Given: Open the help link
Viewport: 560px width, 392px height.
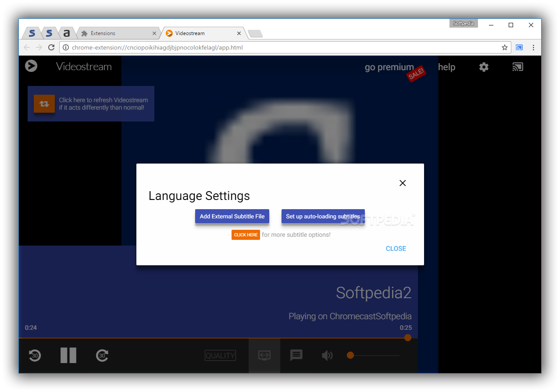Looking at the screenshot, I should pos(446,67).
